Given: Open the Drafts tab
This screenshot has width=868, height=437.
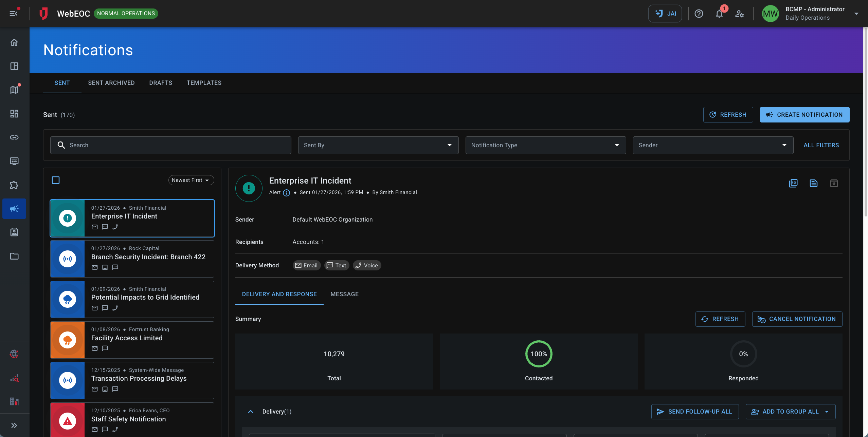Looking at the screenshot, I should click(161, 83).
